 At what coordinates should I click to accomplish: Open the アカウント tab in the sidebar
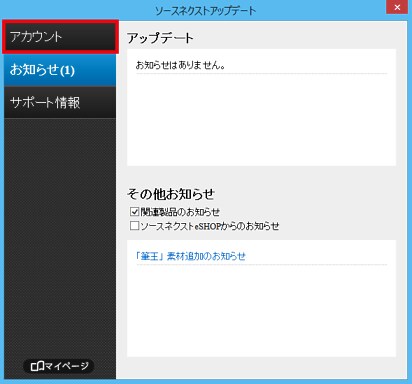coord(60,37)
